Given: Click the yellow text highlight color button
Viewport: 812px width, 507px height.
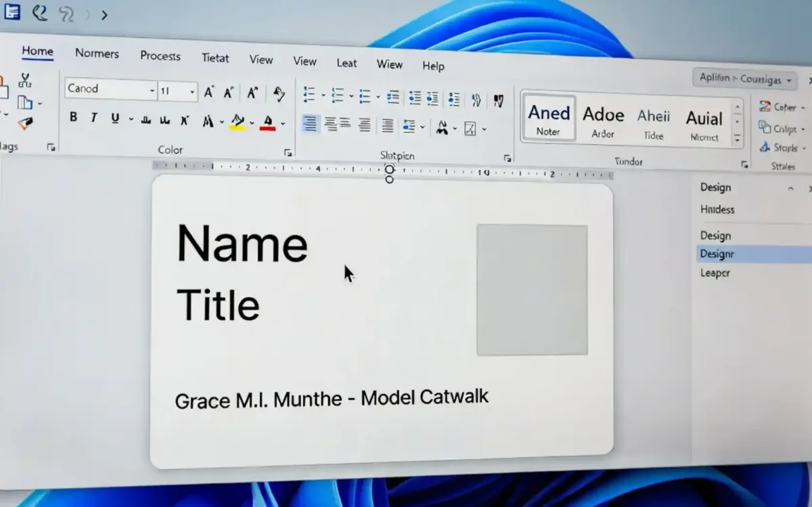Looking at the screenshot, I should click(x=238, y=122).
